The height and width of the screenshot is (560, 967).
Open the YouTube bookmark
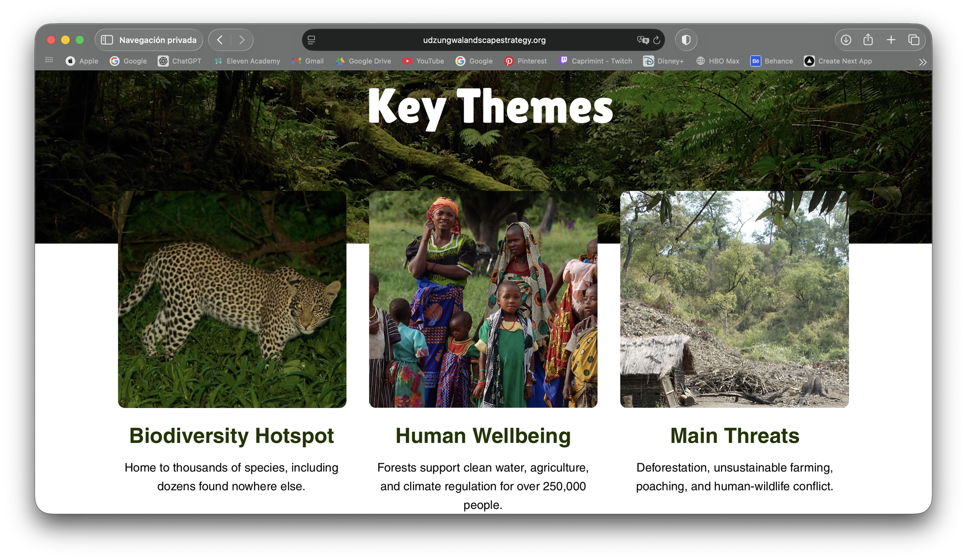click(423, 61)
